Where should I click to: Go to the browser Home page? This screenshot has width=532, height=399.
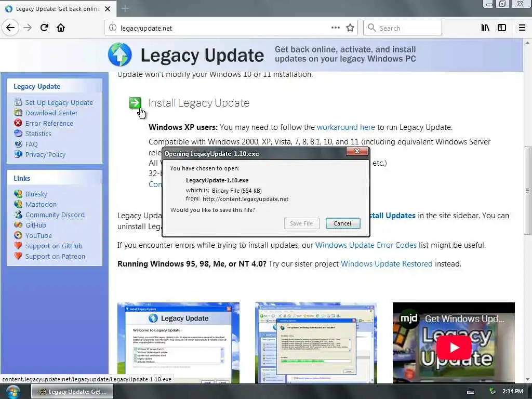[61, 28]
